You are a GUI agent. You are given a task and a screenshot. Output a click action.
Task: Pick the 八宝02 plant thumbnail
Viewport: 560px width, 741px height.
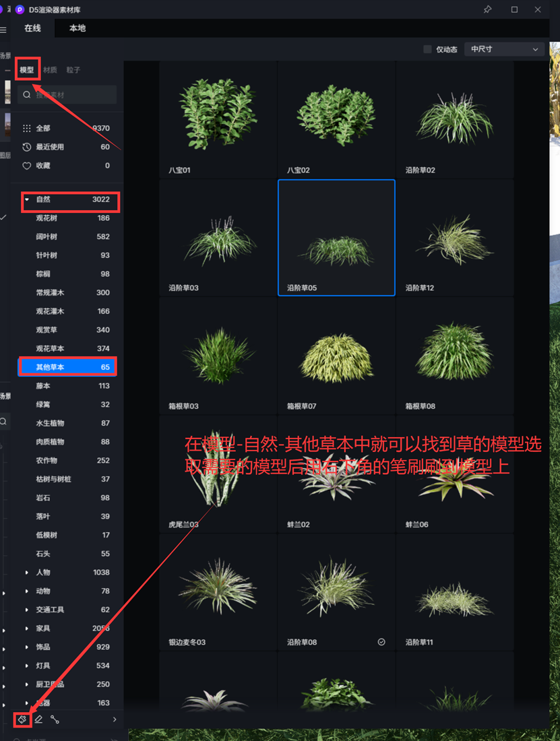point(336,119)
